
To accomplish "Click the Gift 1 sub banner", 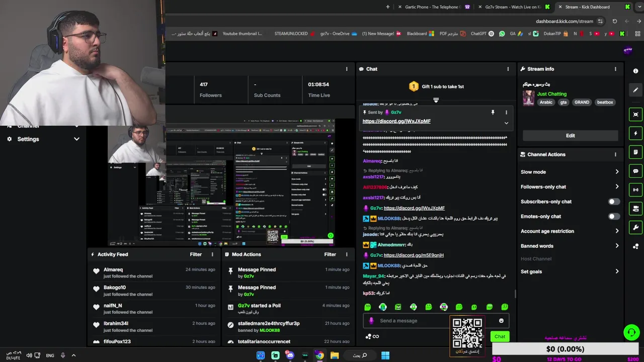I will (x=436, y=86).
